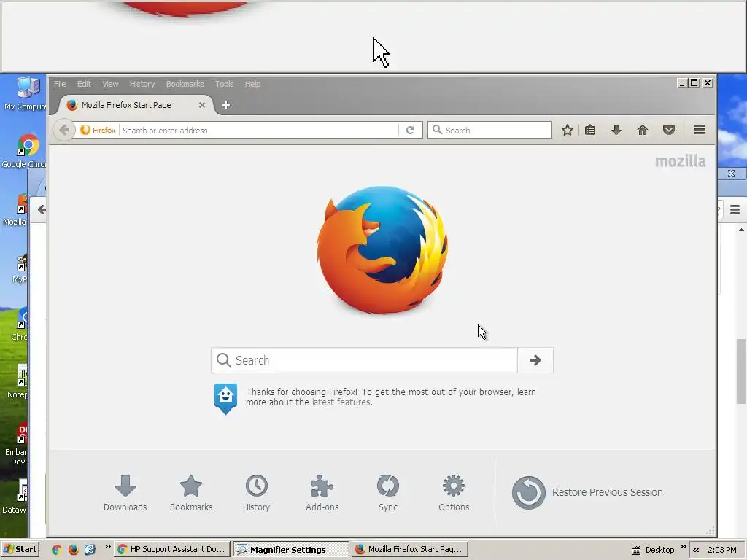
Task: Open Downloads from start page launcher
Action: click(x=125, y=493)
